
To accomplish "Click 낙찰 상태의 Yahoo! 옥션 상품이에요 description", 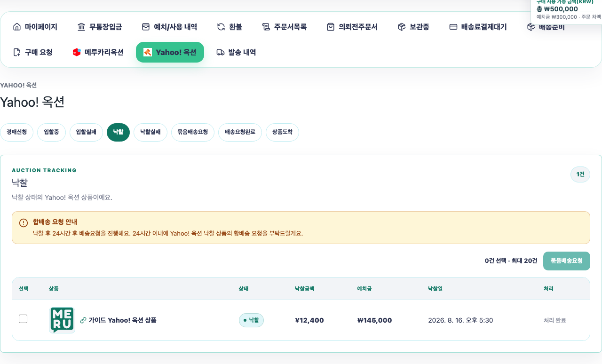I will pos(62,198).
